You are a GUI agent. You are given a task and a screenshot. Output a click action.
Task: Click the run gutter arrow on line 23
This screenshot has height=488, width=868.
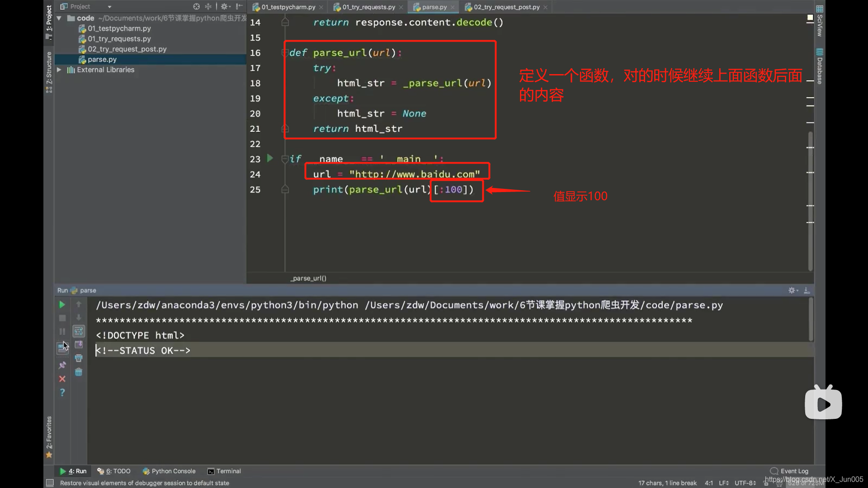coord(270,159)
